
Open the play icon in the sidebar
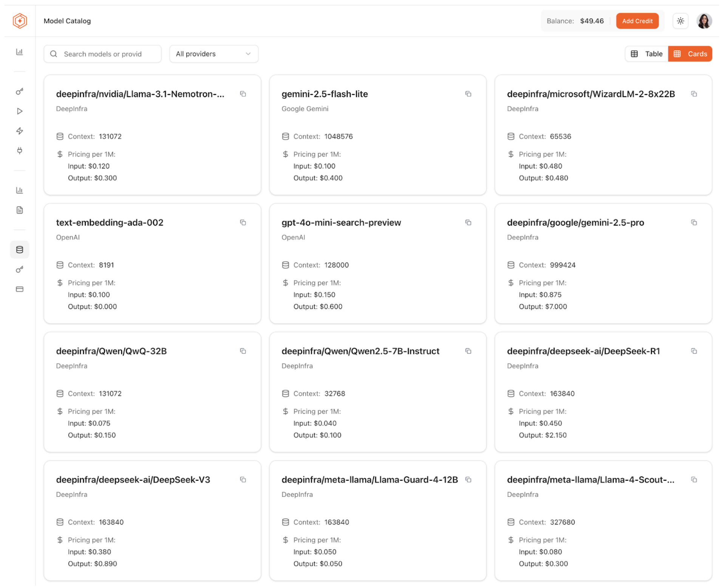(20, 111)
